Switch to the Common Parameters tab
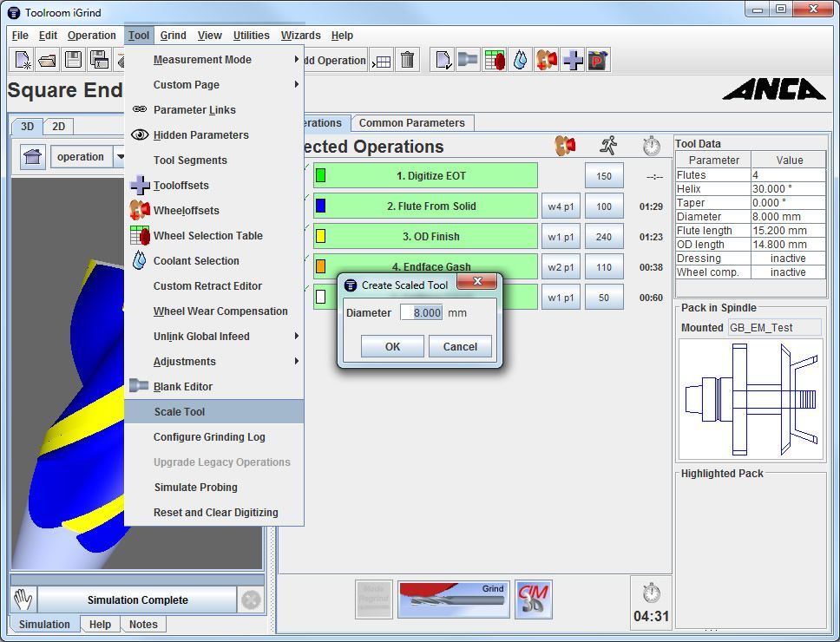The image size is (840, 642). click(x=412, y=123)
